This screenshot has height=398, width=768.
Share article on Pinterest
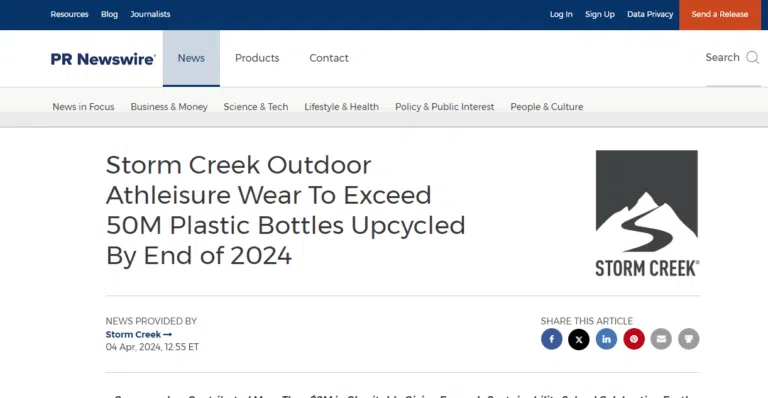(634, 339)
